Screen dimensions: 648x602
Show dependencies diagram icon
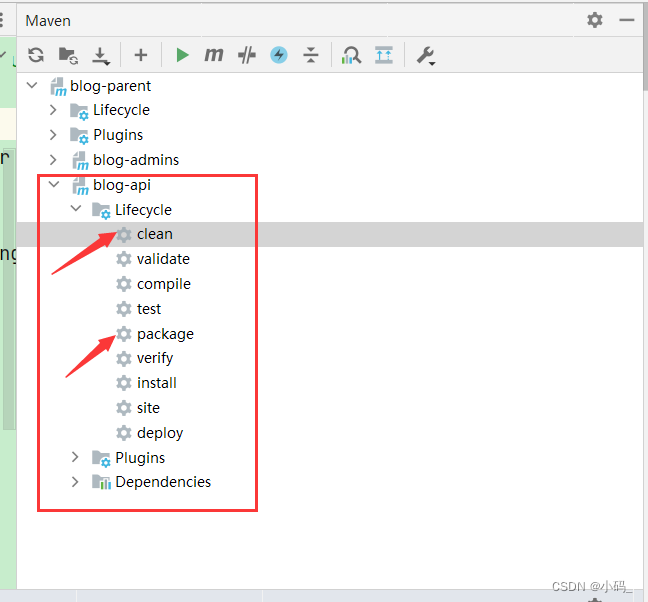(351, 55)
